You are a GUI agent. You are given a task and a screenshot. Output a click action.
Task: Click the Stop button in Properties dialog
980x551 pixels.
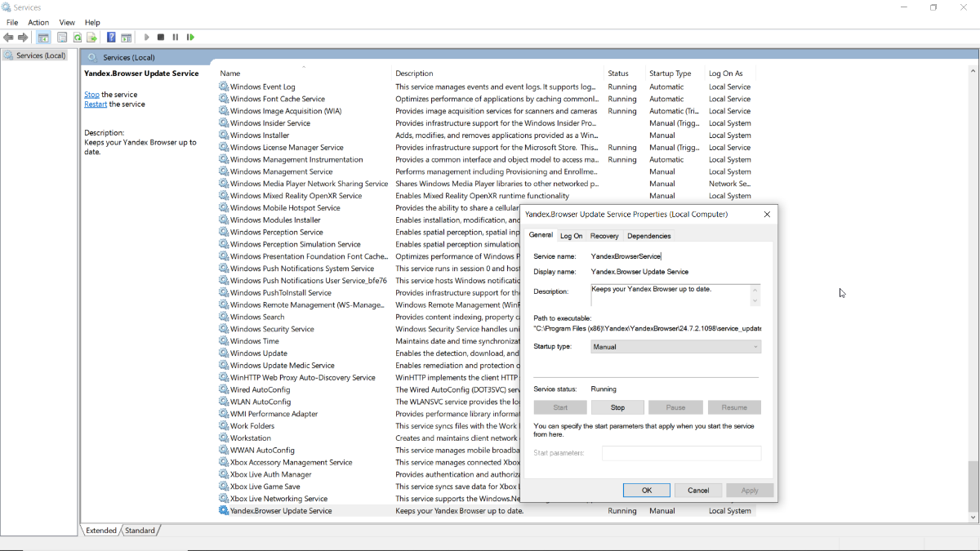point(618,407)
